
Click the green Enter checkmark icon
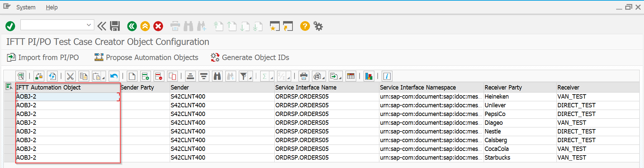(x=10, y=26)
